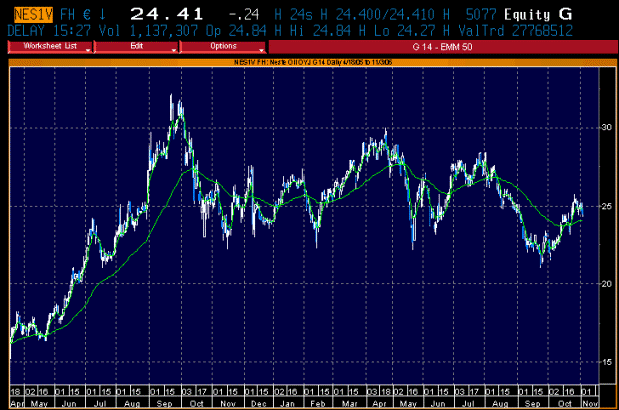
Task: Open the Worksheet List dropdown menu
Action: (x=50, y=47)
